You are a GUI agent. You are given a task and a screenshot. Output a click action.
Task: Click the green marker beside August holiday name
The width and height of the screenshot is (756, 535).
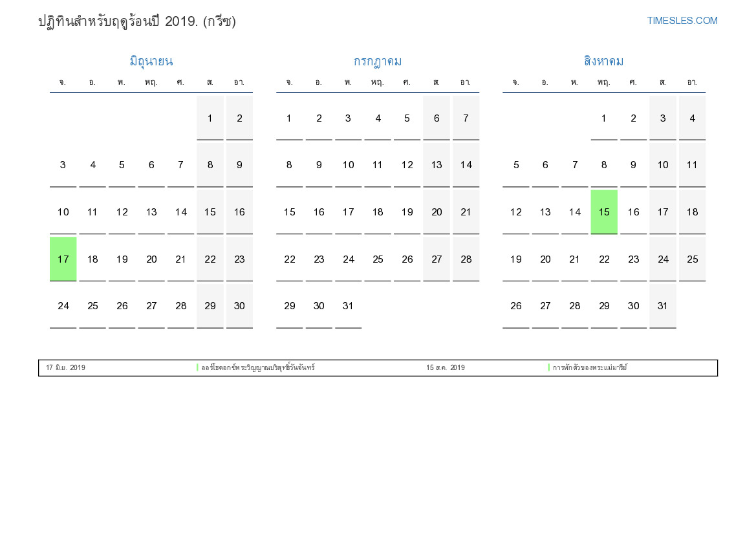(x=549, y=367)
